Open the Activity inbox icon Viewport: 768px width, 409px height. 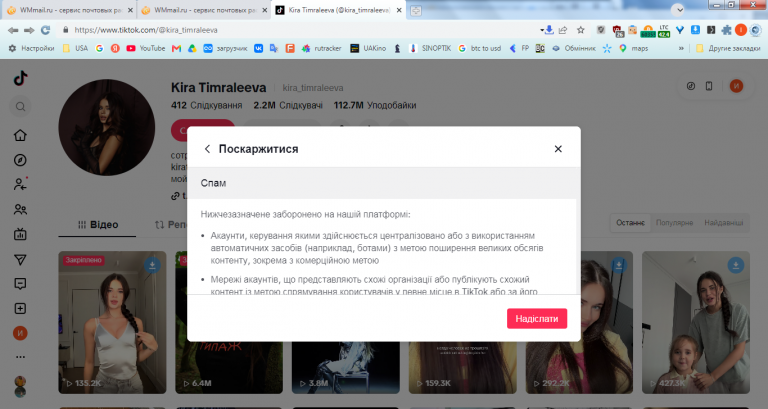(20, 284)
